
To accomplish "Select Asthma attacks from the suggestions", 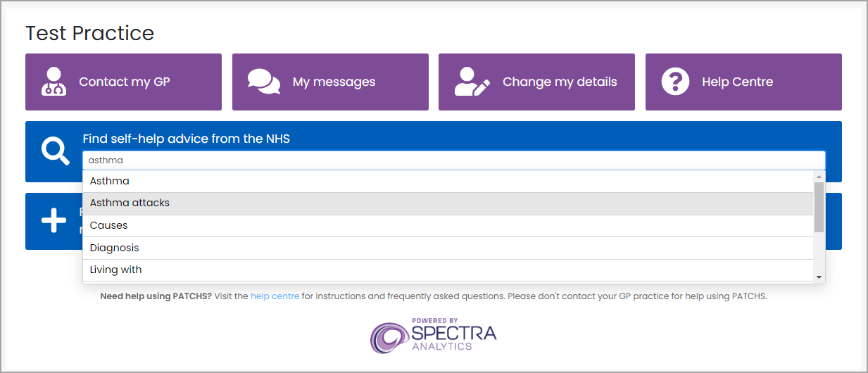I will 448,203.
